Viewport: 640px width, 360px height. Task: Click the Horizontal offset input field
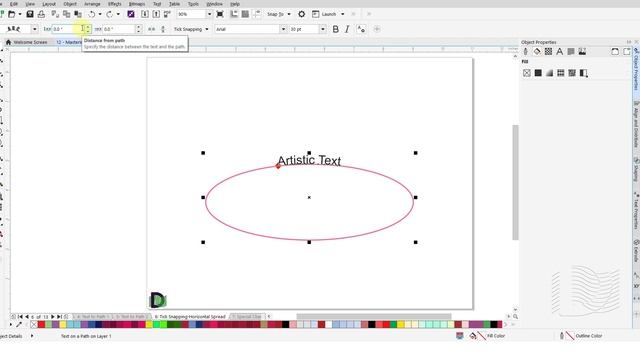click(x=118, y=29)
